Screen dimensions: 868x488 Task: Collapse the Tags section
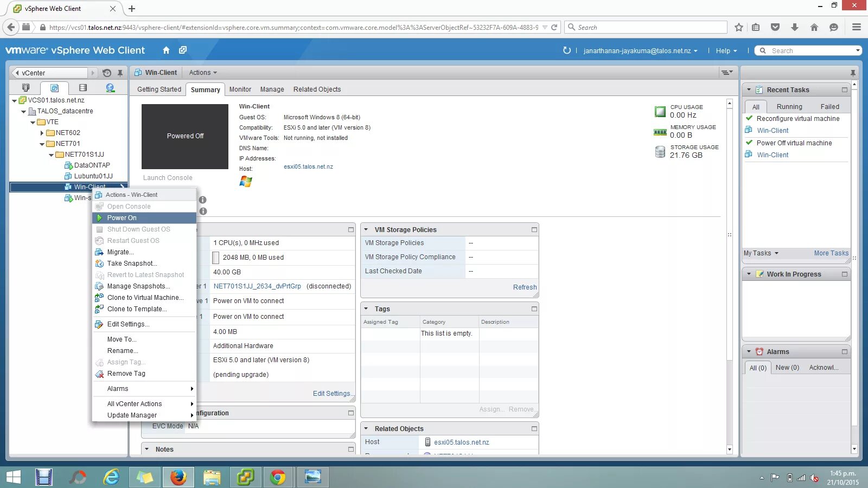coord(366,309)
